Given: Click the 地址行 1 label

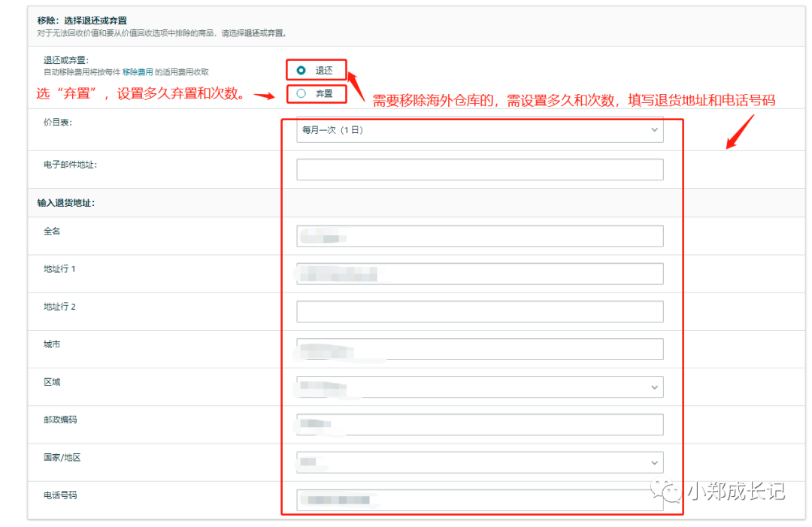Looking at the screenshot, I should (x=59, y=268).
